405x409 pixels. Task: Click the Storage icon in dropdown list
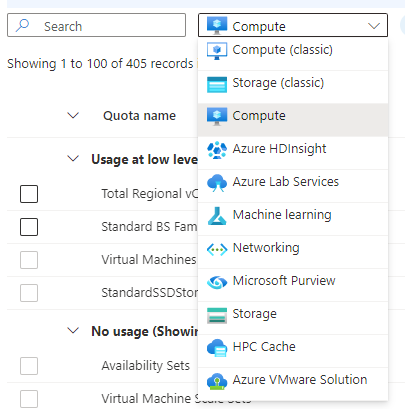[217, 315]
